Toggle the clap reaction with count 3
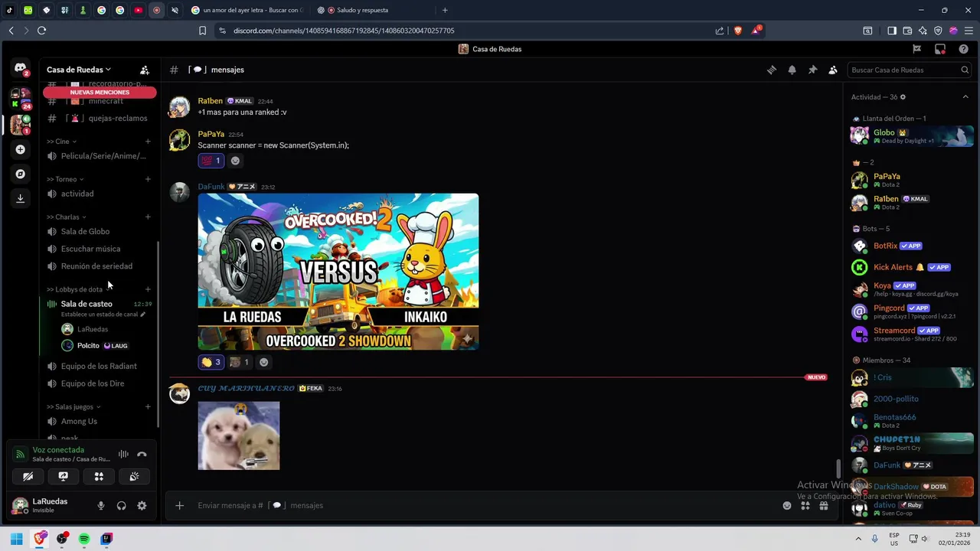The width and height of the screenshot is (980, 551). [211, 362]
